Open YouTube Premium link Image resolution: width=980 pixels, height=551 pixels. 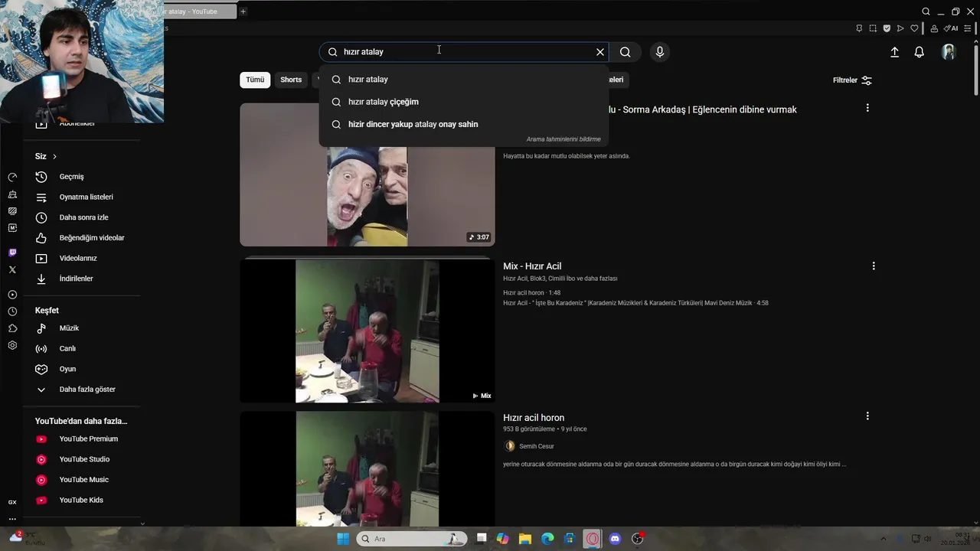click(x=82, y=439)
